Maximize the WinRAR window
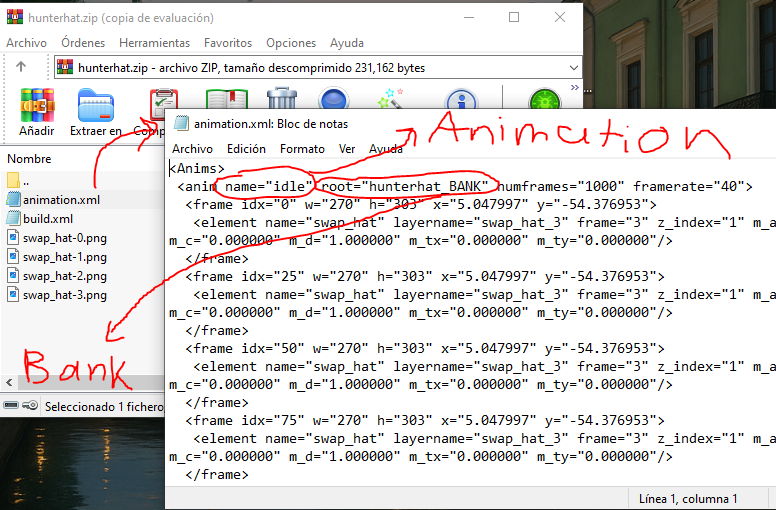 (x=514, y=17)
